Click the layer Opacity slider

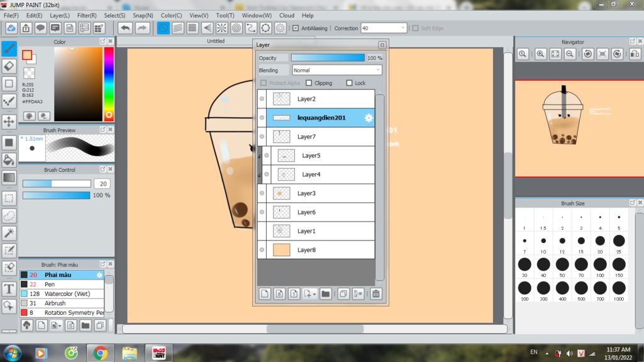[328, 58]
